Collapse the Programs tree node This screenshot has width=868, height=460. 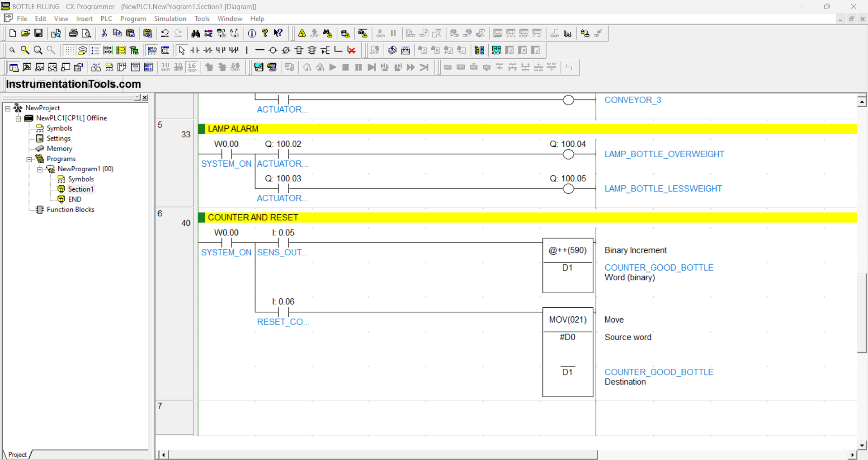pos(29,159)
